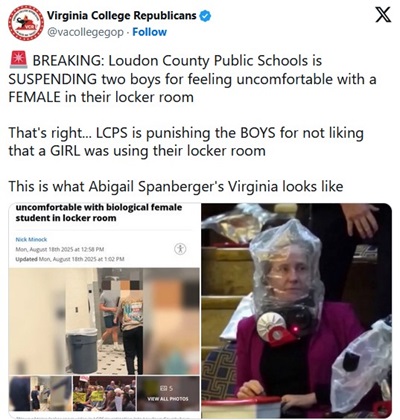Click the photo gallery icon beside 5

(x=163, y=388)
